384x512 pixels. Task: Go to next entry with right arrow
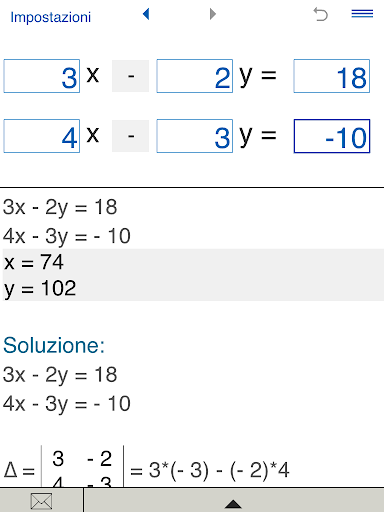[213, 14]
